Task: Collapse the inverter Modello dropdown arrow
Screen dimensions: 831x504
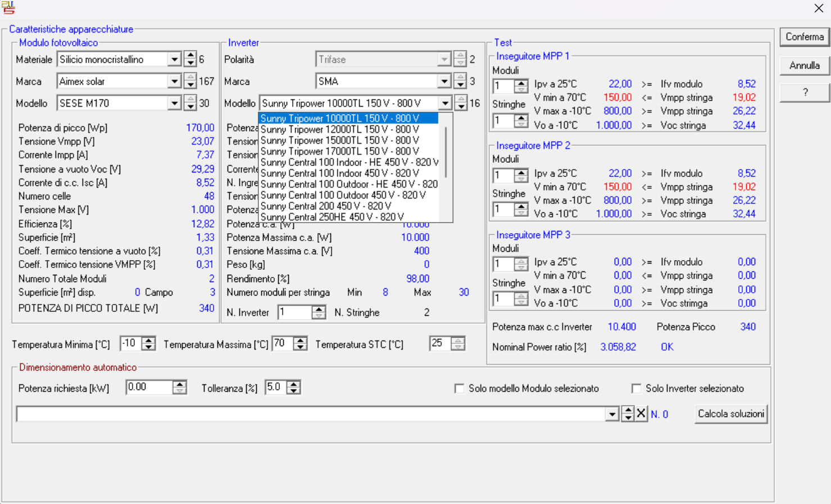Action: coord(445,103)
